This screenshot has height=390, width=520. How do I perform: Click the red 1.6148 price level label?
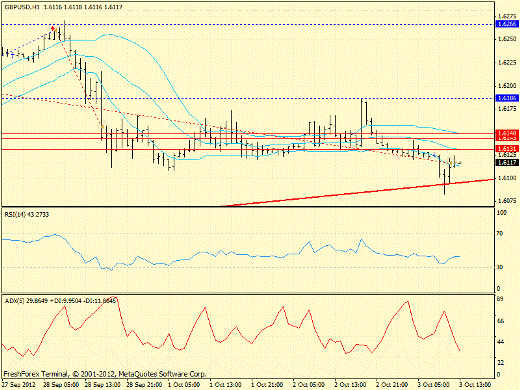click(x=507, y=133)
